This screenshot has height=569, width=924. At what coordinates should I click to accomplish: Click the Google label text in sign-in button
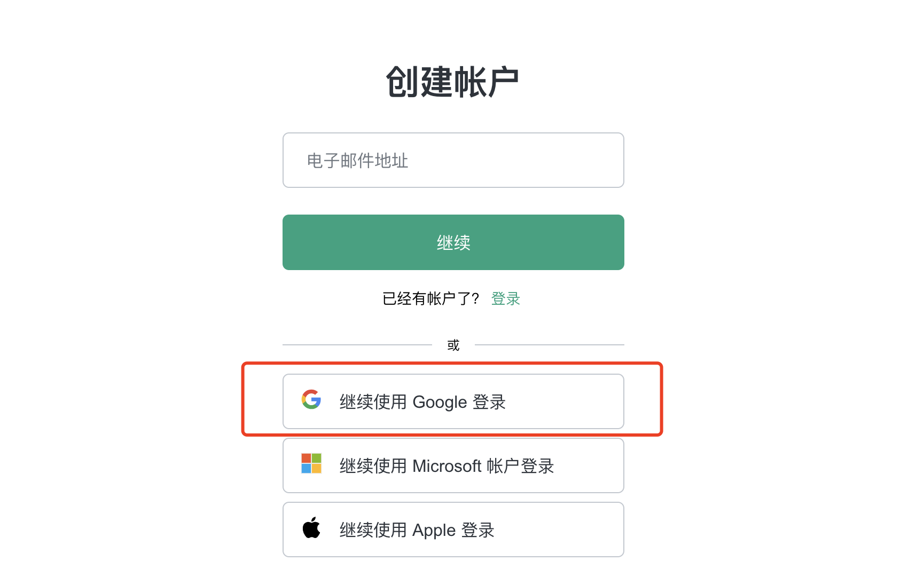click(440, 402)
